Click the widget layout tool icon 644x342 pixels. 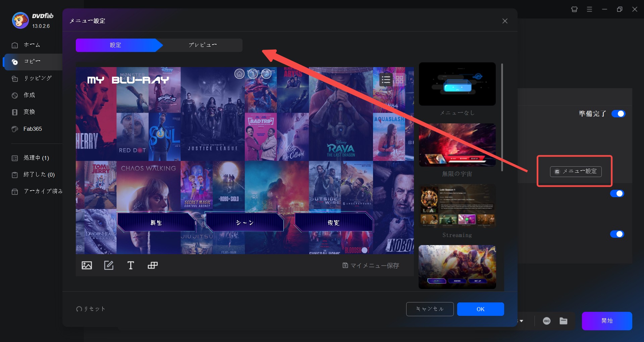tap(153, 265)
